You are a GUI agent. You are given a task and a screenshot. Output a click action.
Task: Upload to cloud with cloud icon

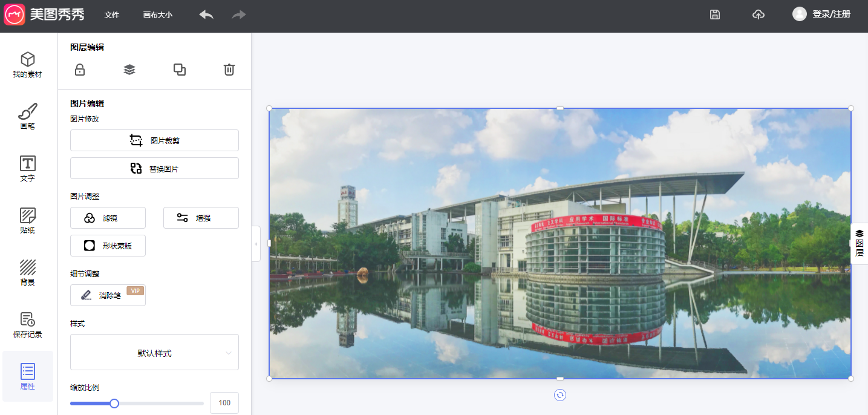[x=759, y=15]
